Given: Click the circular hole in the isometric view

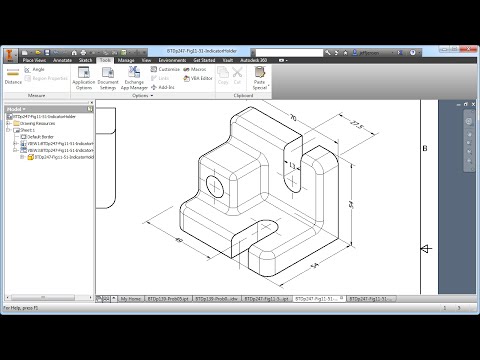Looking at the screenshot, I should pos(215,186).
